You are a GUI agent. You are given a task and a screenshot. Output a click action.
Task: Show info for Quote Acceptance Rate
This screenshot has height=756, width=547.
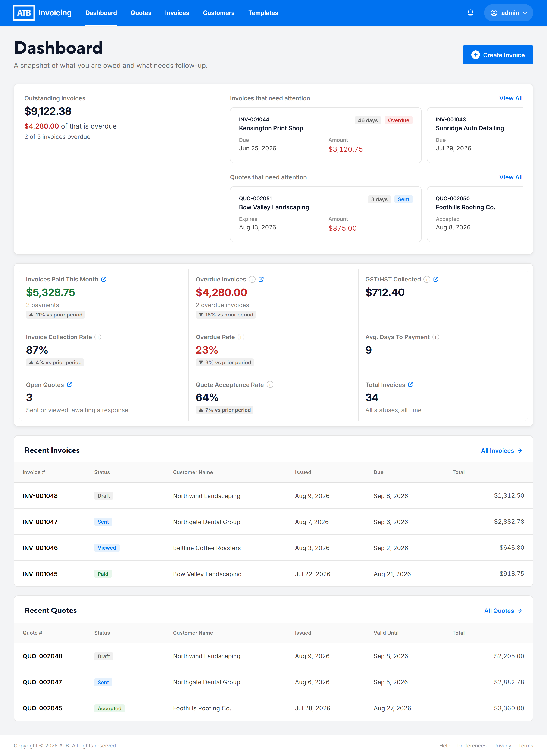270,385
